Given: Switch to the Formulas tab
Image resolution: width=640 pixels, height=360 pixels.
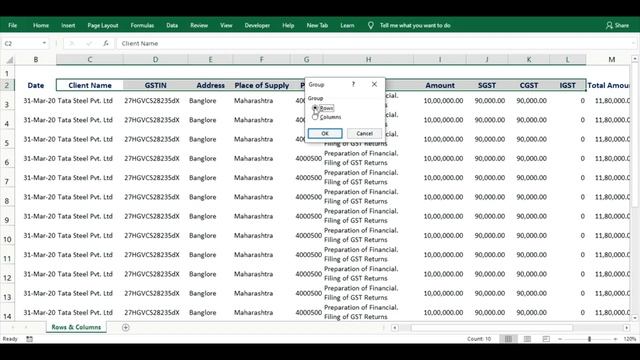Looking at the screenshot, I should (x=142, y=25).
